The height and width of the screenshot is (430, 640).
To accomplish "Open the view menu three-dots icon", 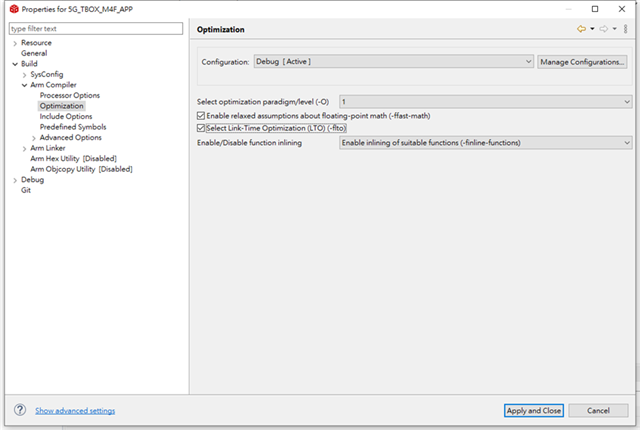I will tap(625, 29).
